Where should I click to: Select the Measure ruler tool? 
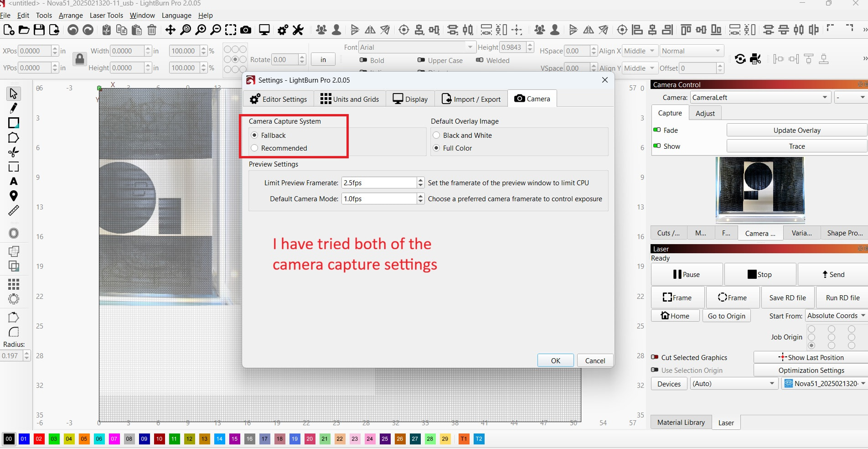(x=14, y=210)
